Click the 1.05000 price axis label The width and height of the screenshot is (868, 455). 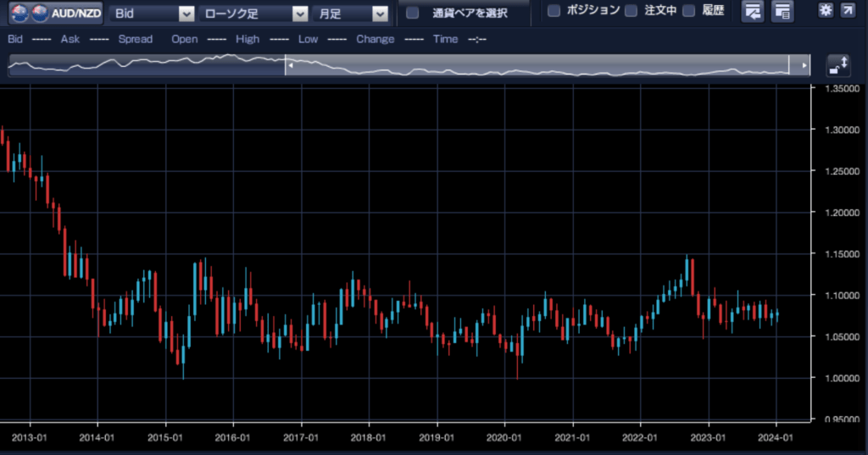click(842, 336)
